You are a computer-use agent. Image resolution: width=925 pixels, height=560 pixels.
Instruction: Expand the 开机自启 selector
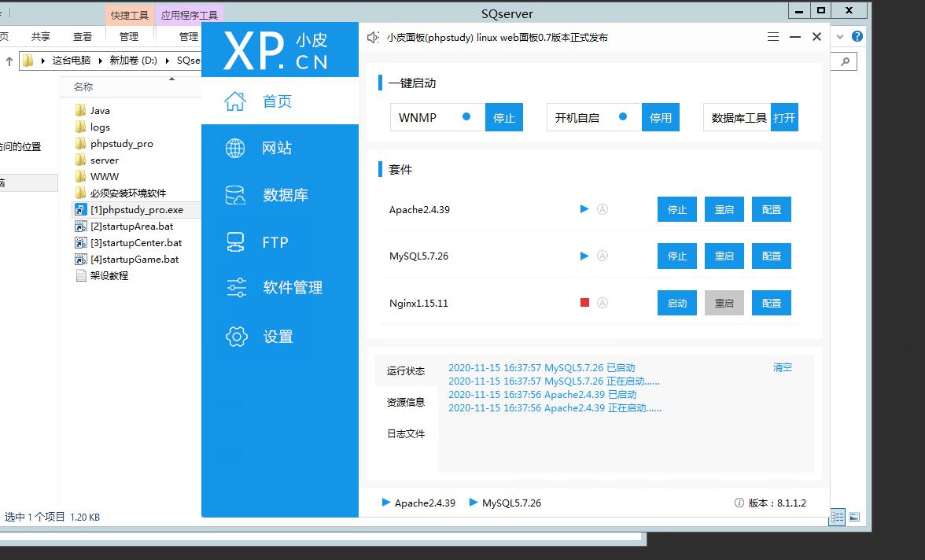[x=623, y=117]
